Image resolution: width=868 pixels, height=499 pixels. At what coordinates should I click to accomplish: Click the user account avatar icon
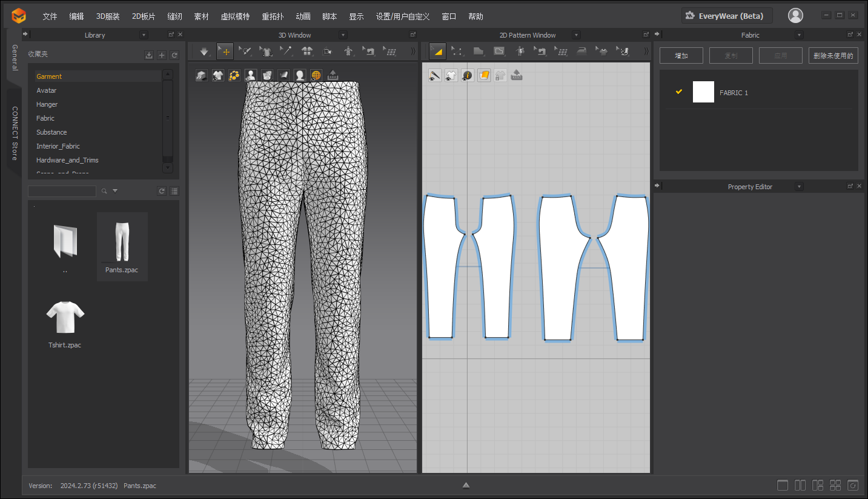click(x=795, y=16)
